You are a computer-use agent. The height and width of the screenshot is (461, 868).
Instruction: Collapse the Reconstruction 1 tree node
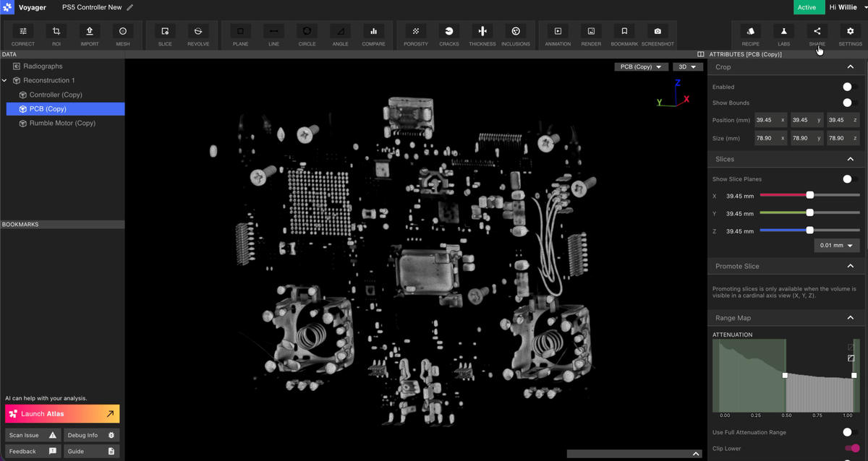tap(5, 80)
